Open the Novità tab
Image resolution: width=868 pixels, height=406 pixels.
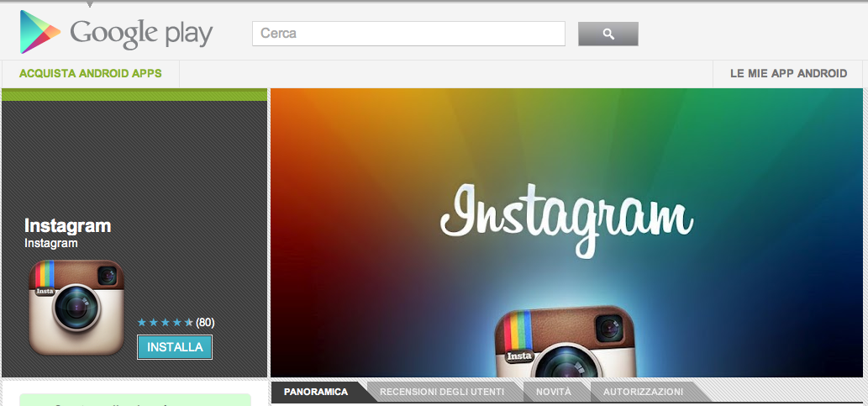[553, 392]
